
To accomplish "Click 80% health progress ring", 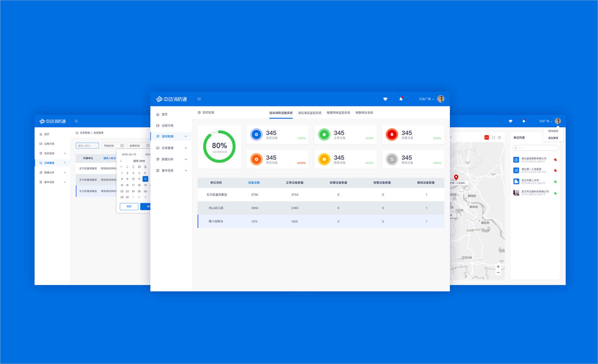I will [x=219, y=147].
